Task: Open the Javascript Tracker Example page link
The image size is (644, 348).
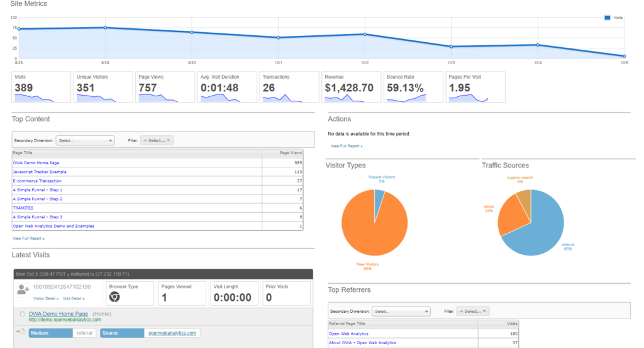Action: tap(40, 172)
